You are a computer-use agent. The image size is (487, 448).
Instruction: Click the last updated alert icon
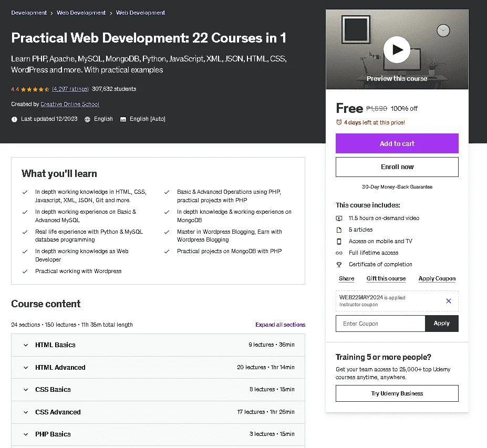14,119
